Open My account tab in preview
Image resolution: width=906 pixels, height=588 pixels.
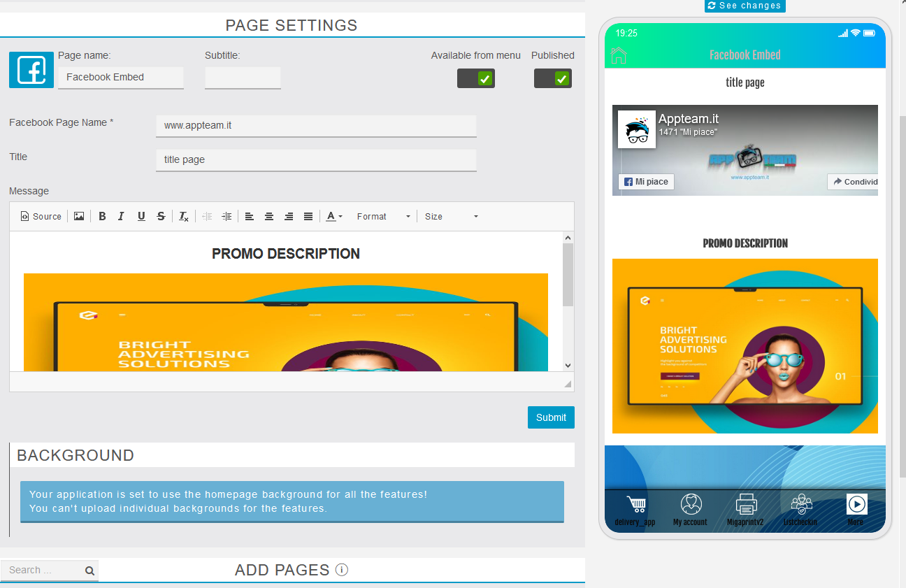[x=690, y=510]
